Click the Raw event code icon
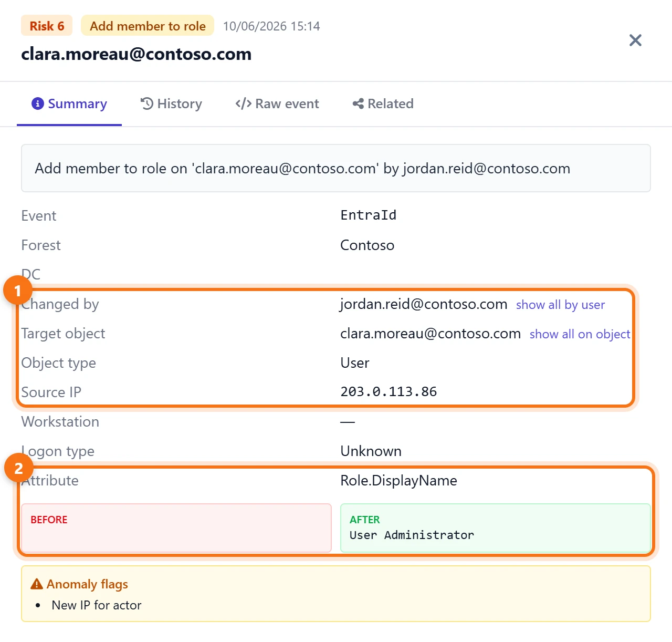672x642 pixels. (x=244, y=104)
